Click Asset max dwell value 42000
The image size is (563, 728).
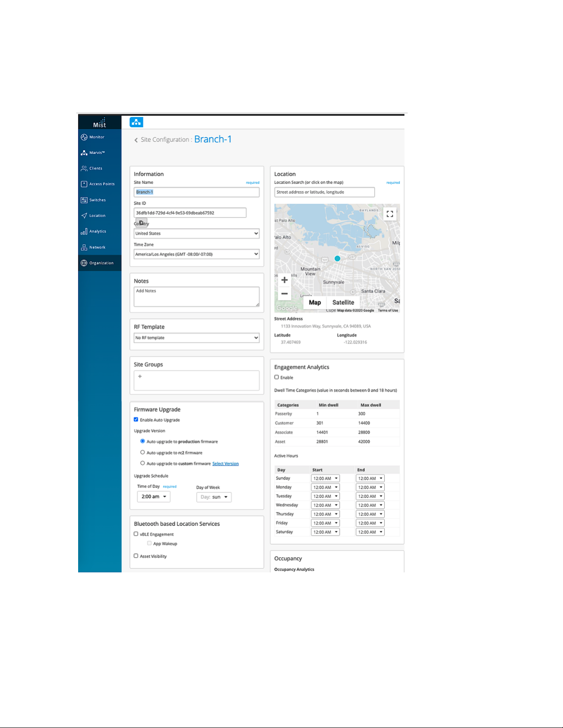pos(364,441)
